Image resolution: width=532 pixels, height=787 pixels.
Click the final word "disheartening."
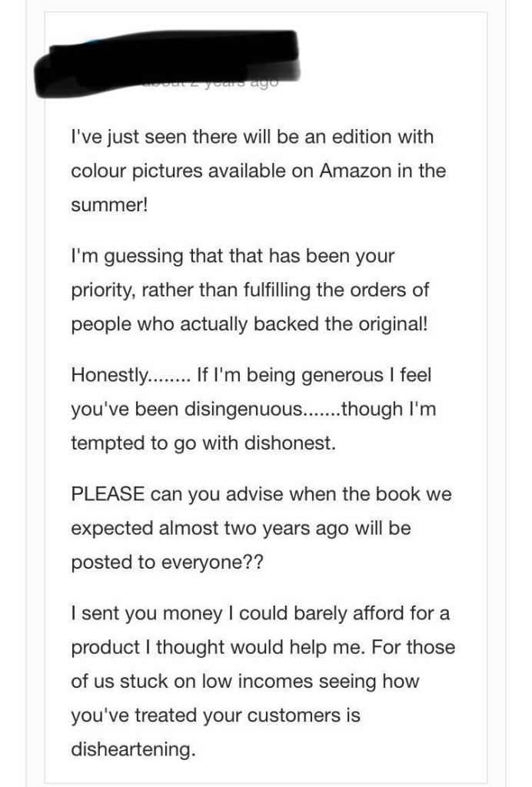tap(133, 750)
